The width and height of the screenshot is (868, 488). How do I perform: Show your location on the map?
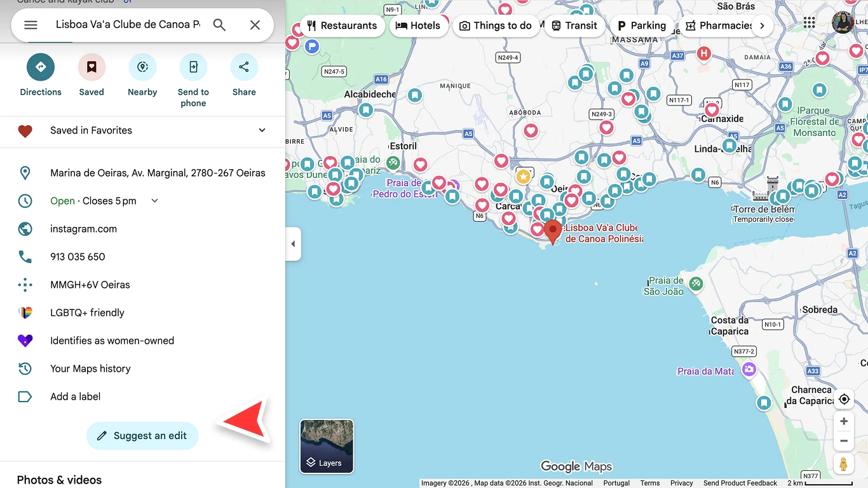[844, 399]
